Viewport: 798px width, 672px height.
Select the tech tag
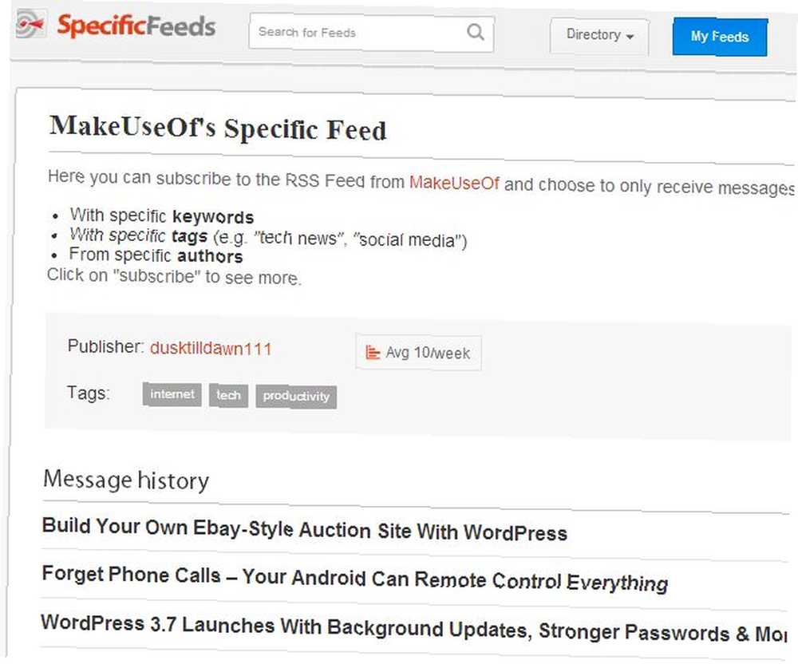pyautogui.click(x=228, y=396)
